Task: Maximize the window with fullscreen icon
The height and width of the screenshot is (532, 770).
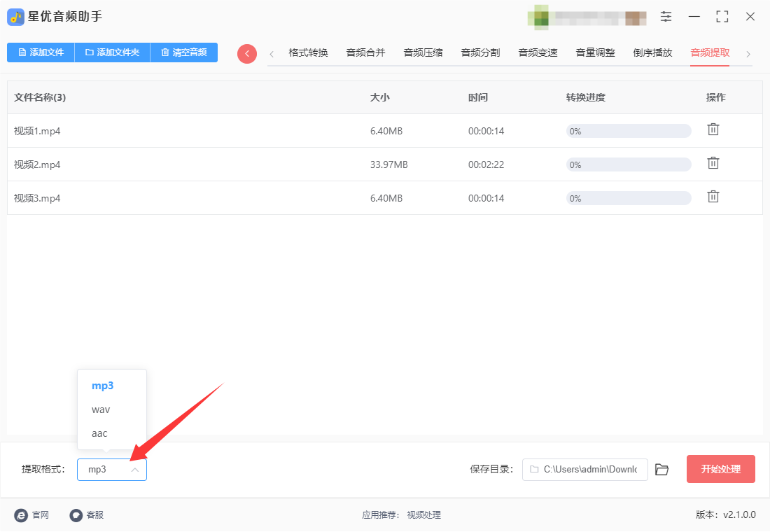Action: [x=722, y=17]
